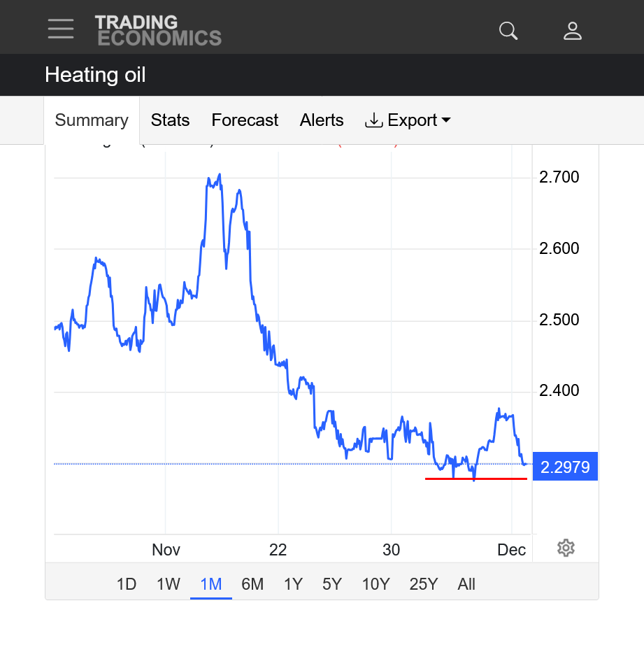This screenshot has height=652, width=644.
Task: Select the 10Y time range
Action: (375, 584)
